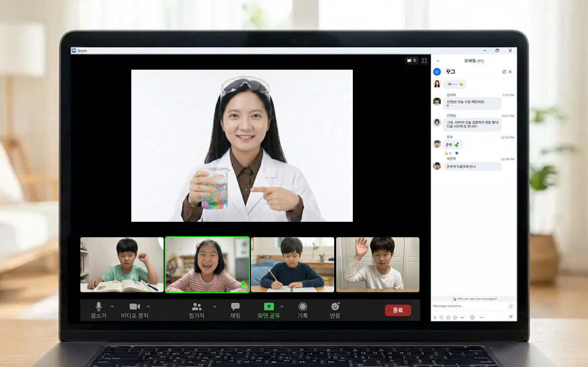Expand audio options arrow beside microphone
The image size is (588, 367).
point(112,307)
